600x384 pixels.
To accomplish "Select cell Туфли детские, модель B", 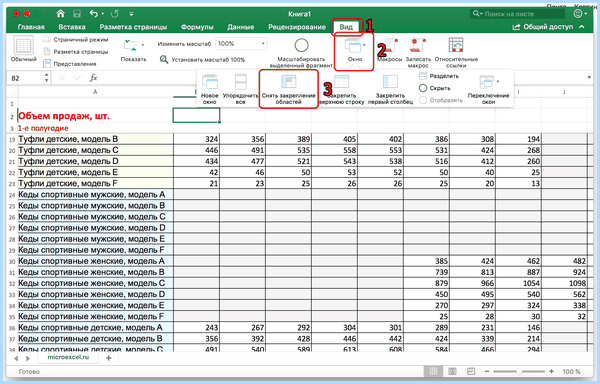I will point(95,139).
